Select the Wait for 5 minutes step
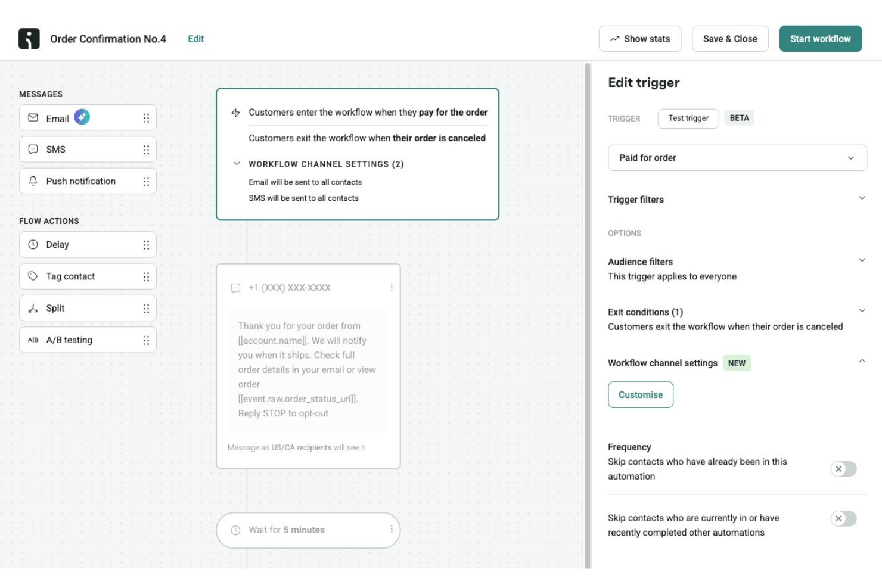 [x=308, y=530]
